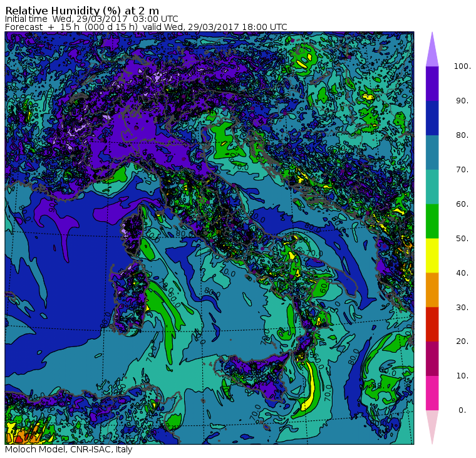Click the "10." colorbar label
Image resolution: width=476 pixels, height=458 pixels.
pos(462,376)
